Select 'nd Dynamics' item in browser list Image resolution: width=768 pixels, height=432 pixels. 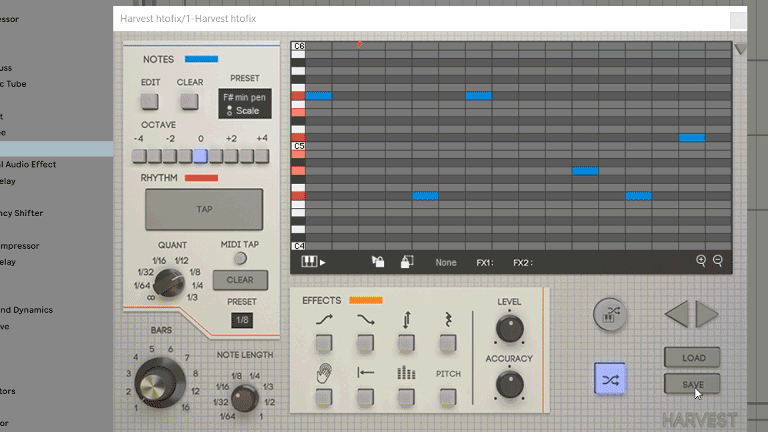(x=56, y=310)
